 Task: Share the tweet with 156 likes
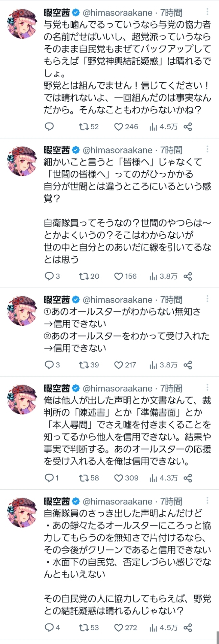pos(188,276)
